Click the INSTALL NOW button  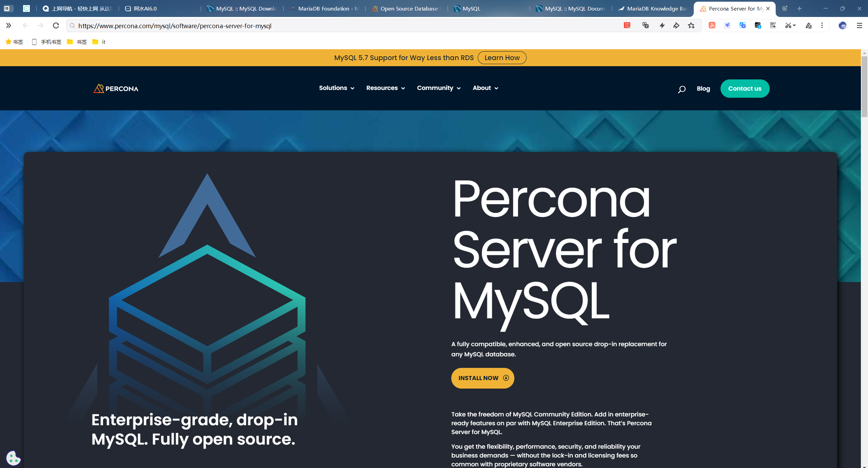(x=482, y=378)
